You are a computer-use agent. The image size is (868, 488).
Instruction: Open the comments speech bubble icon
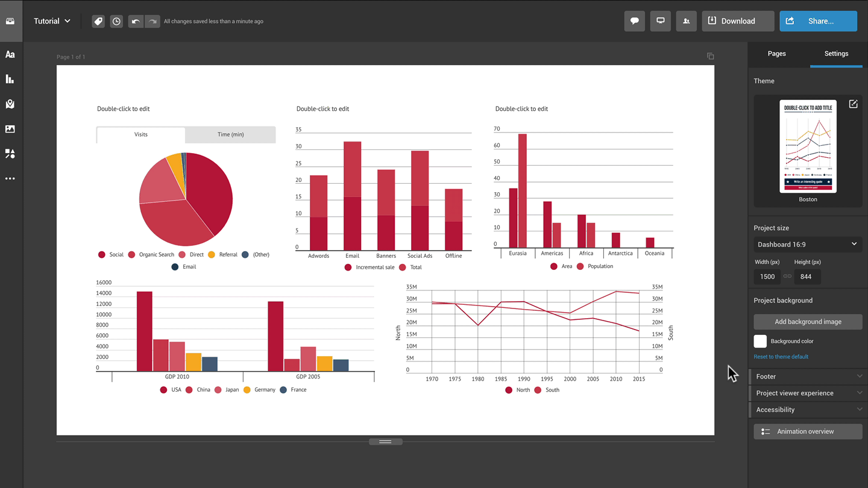click(x=635, y=21)
